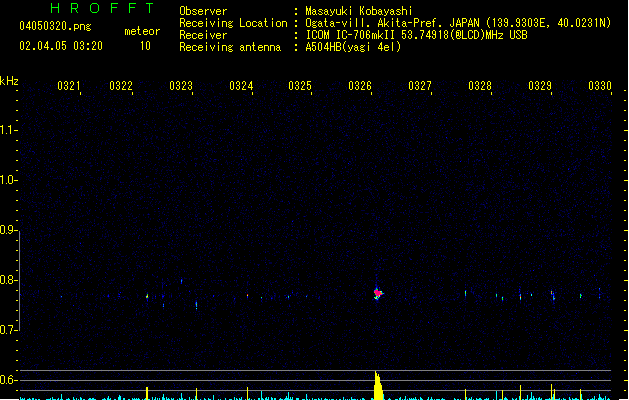The width and height of the screenshot is (629, 400).
Task: Click the 0.9 kHz axis label
Action: pos(8,230)
